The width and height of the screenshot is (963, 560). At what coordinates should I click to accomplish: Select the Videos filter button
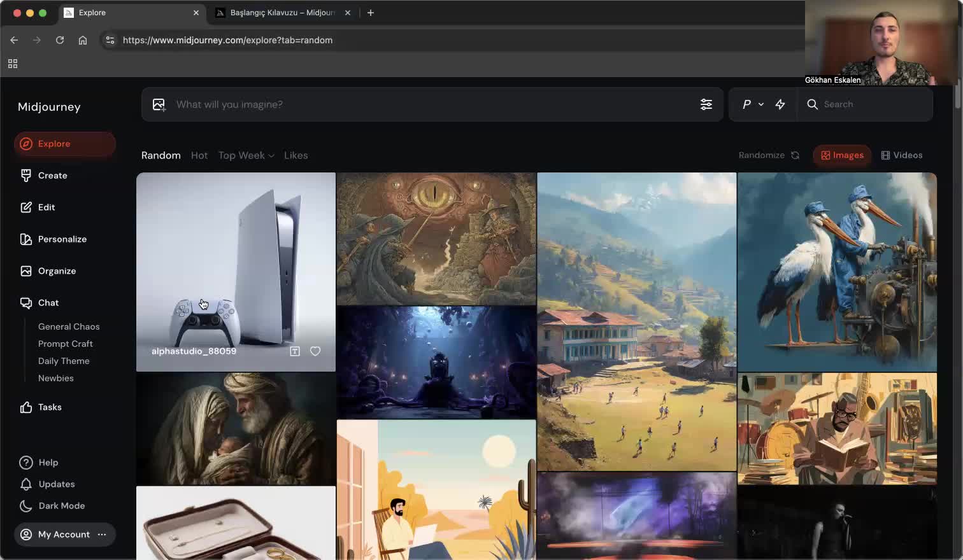902,155
